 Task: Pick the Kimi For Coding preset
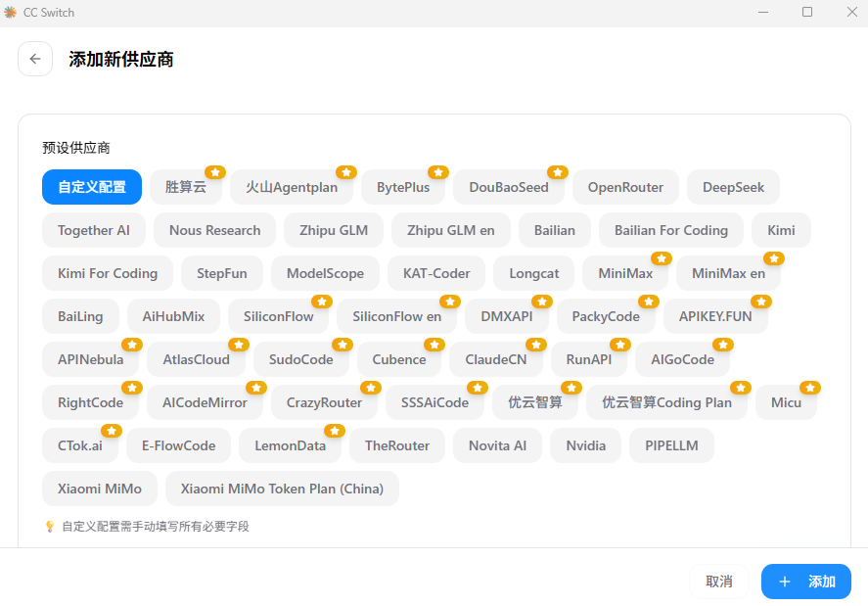tap(108, 273)
